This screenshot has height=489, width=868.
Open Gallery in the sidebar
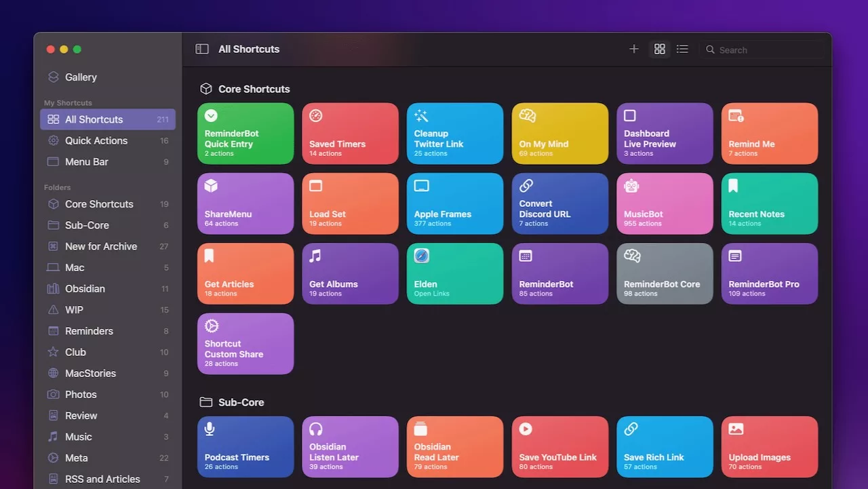[108, 77]
